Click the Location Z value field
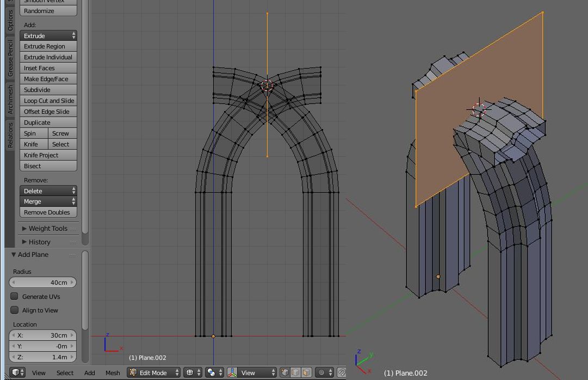Viewport: 588px width, 380px height. coord(42,357)
